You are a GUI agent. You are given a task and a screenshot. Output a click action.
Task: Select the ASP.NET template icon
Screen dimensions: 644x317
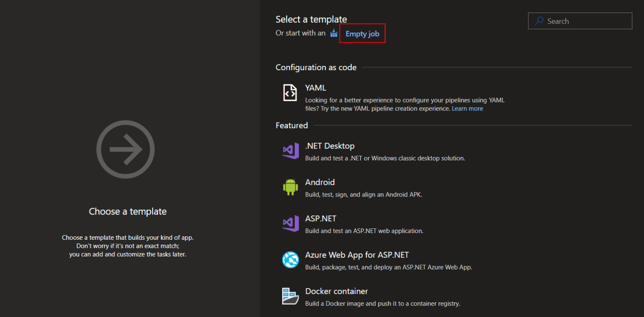coord(290,224)
